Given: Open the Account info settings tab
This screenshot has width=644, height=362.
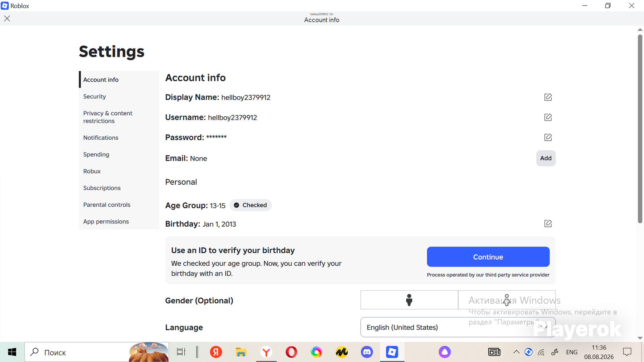Looking at the screenshot, I should tap(119, 80).
